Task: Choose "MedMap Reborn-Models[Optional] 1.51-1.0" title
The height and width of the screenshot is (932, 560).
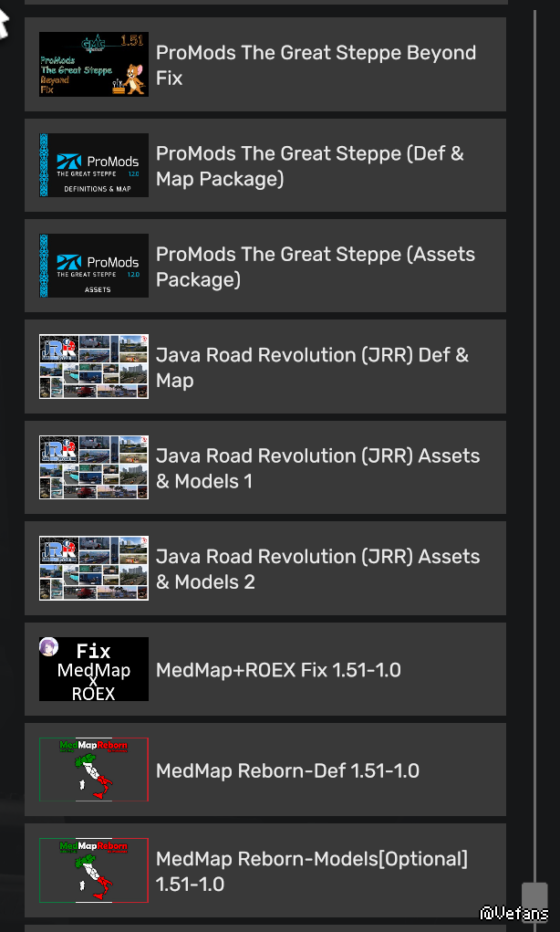Action: tap(311, 871)
